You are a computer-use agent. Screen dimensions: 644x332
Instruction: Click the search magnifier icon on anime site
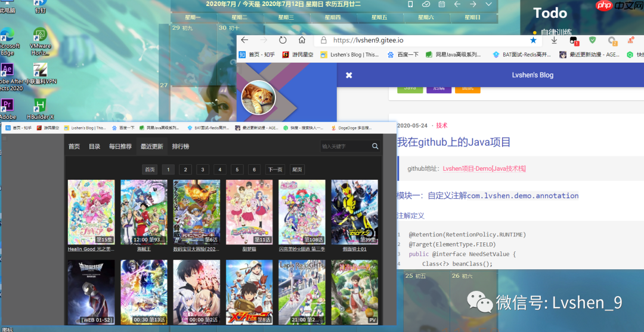point(375,146)
